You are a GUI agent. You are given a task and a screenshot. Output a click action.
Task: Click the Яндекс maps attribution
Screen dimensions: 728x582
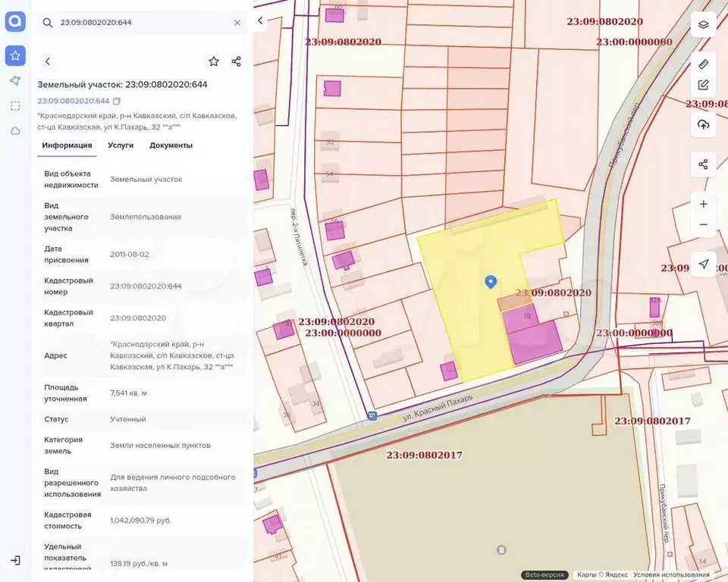(x=602, y=574)
